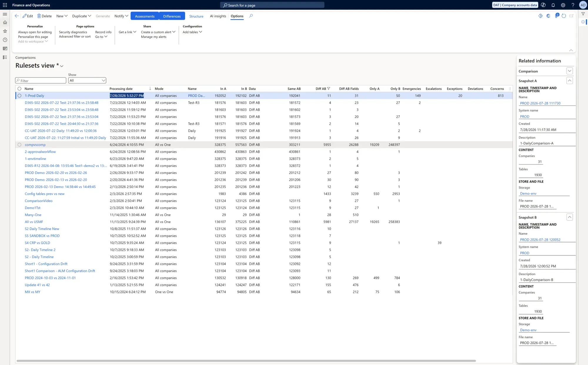
Task: Expand the navigation pane hamburger icon
Action: point(5,14)
